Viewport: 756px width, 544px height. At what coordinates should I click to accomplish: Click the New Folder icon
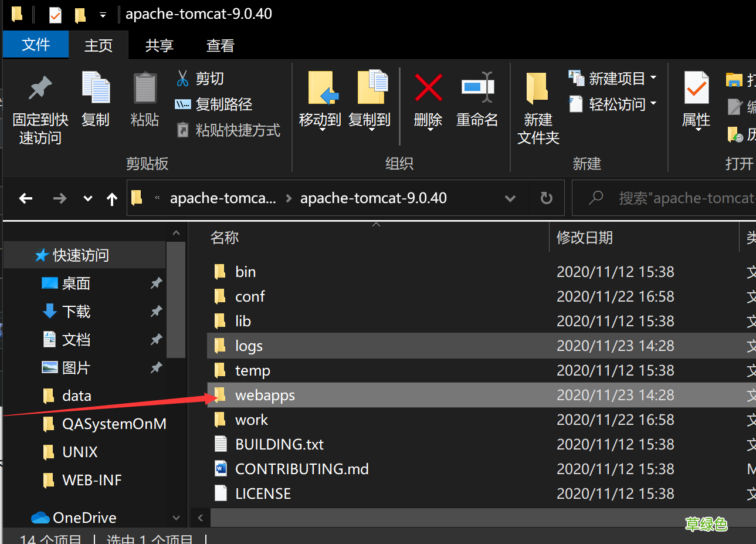537,88
